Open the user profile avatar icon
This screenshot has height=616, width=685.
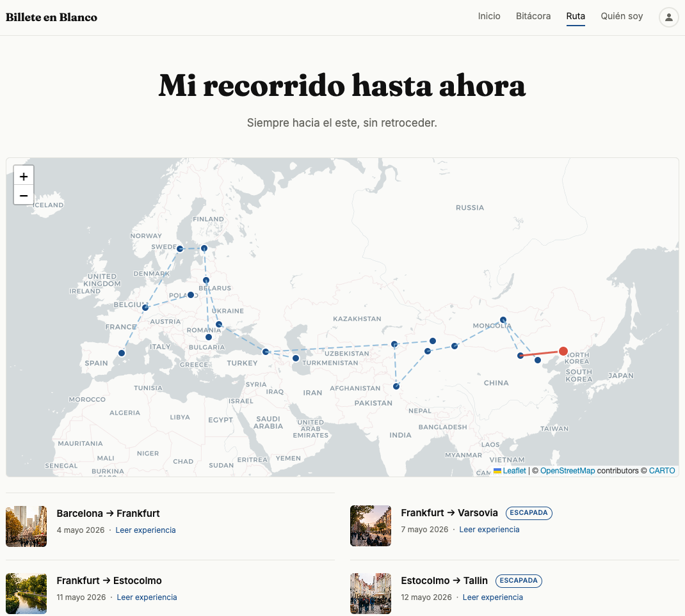[668, 17]
